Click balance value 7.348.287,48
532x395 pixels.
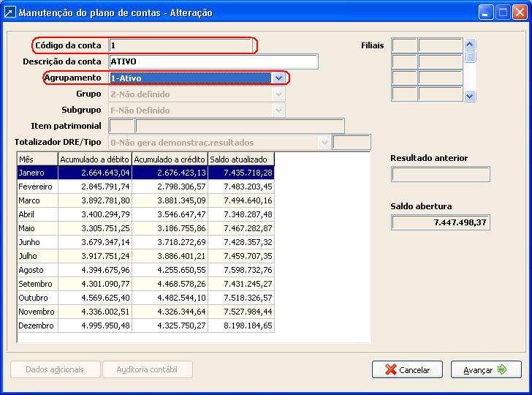[248, 214]
